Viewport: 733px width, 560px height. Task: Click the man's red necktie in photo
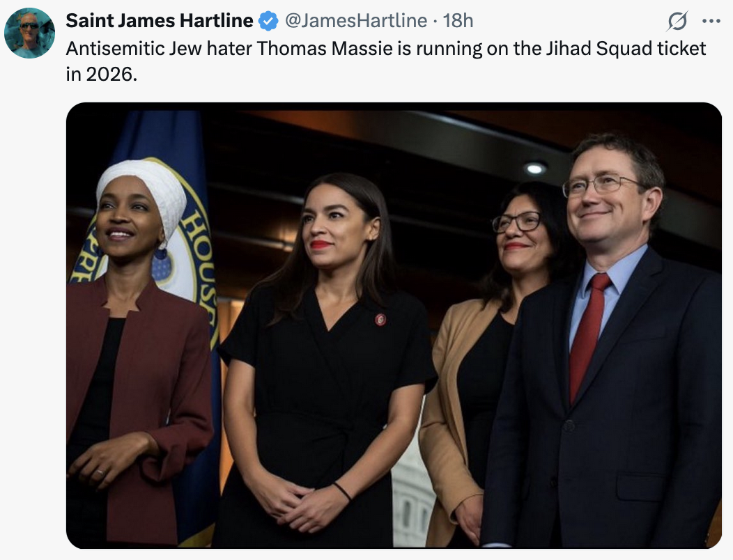[589, 336]
